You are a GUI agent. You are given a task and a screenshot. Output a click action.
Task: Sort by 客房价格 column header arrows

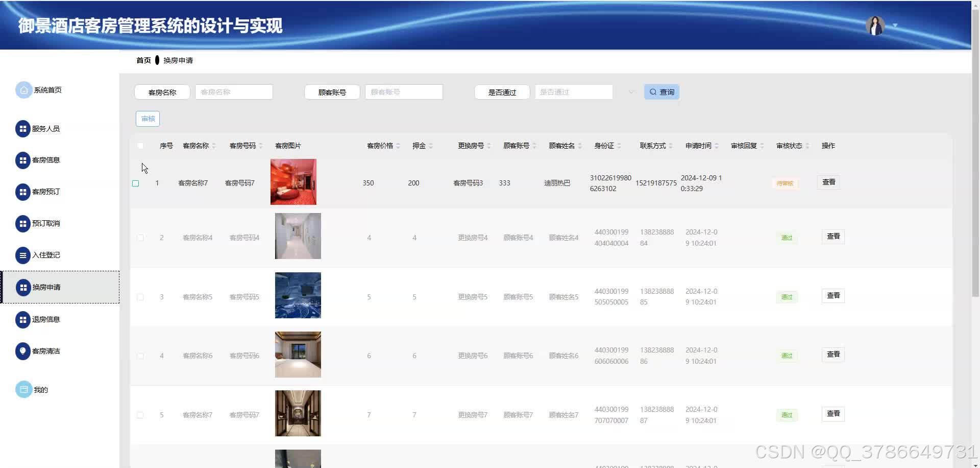tap(398, 146)
